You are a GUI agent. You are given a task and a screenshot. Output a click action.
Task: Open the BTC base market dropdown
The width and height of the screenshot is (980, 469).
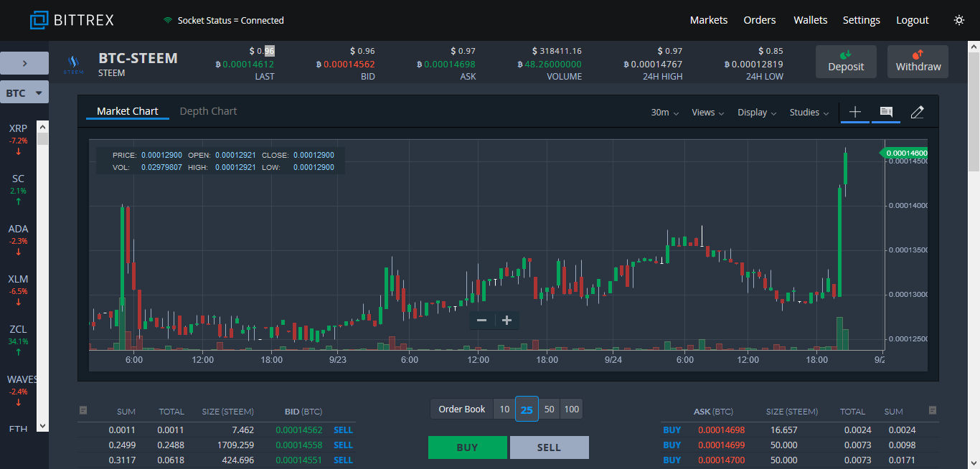tap(24, 93)
